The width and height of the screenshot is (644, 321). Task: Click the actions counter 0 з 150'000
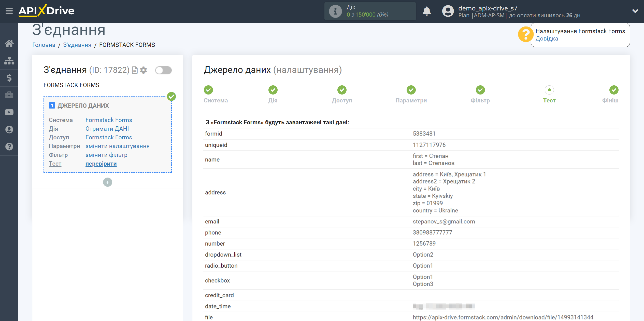pyautogui.click(x=367, y=15)
